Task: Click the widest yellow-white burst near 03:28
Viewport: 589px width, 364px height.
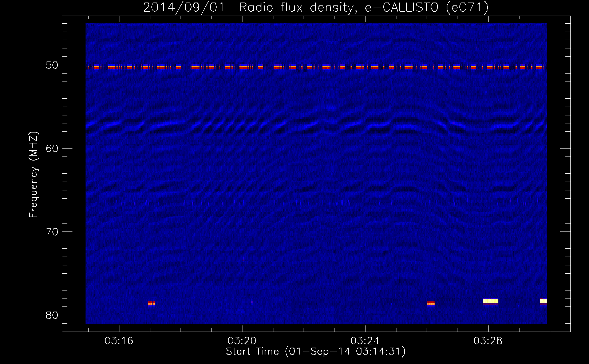Action: click(x=491, y=301)
